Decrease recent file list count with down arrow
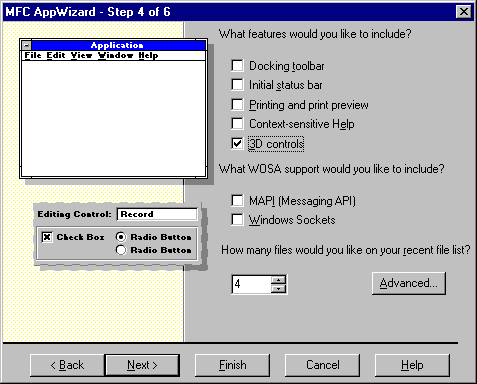The width and height of the screenshot is (477, 384). 278,288
